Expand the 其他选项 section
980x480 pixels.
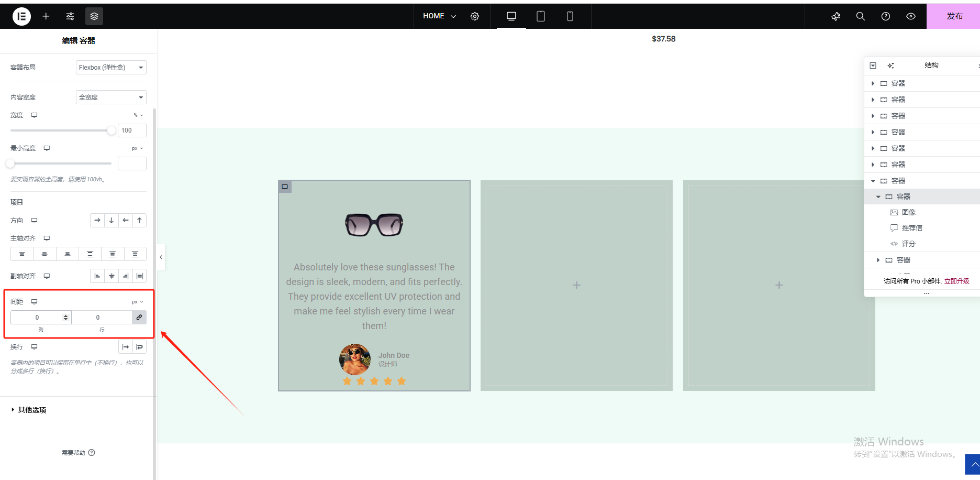(32, 410)
